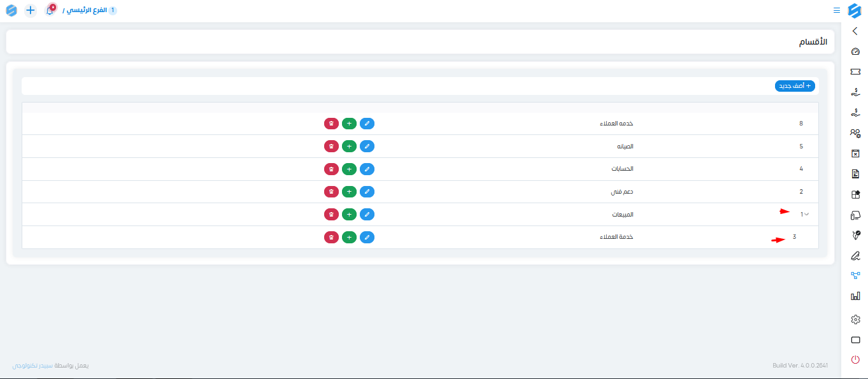Collapse the sidebar with back arrow
Image resolution: width=868 pixels, height=379 pixels.
pos(855,31)
